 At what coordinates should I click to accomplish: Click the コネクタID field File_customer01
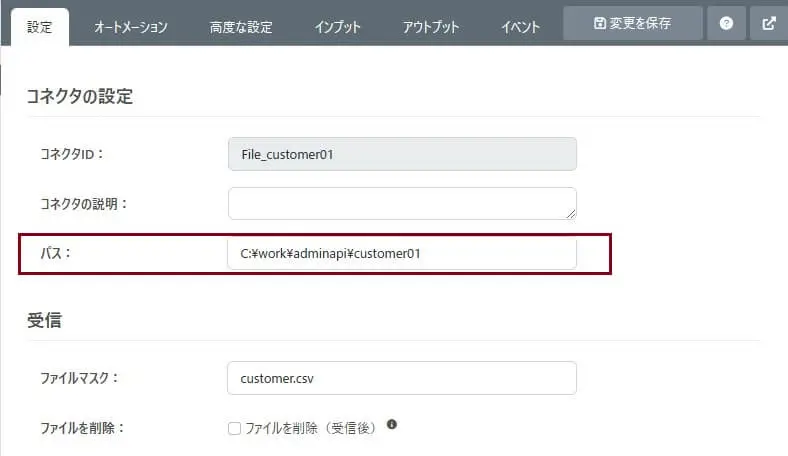pyautogui.click(x=402, y=154)
